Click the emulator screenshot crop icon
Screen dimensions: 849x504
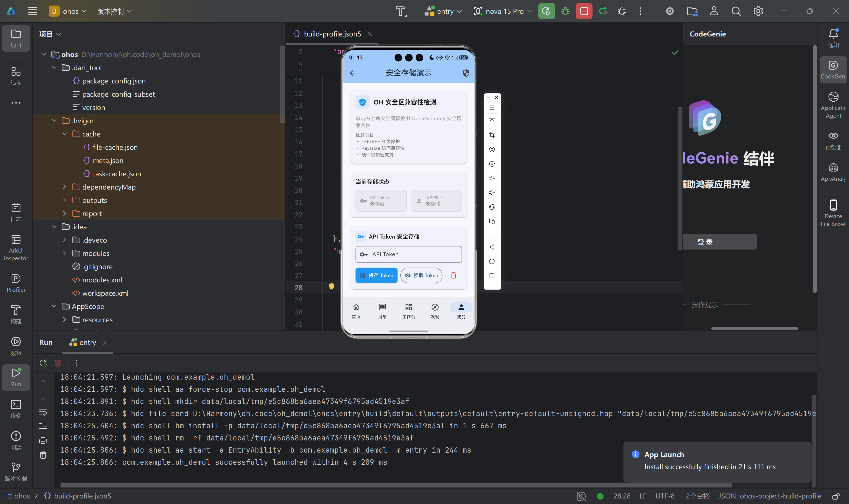pos(492,135)
